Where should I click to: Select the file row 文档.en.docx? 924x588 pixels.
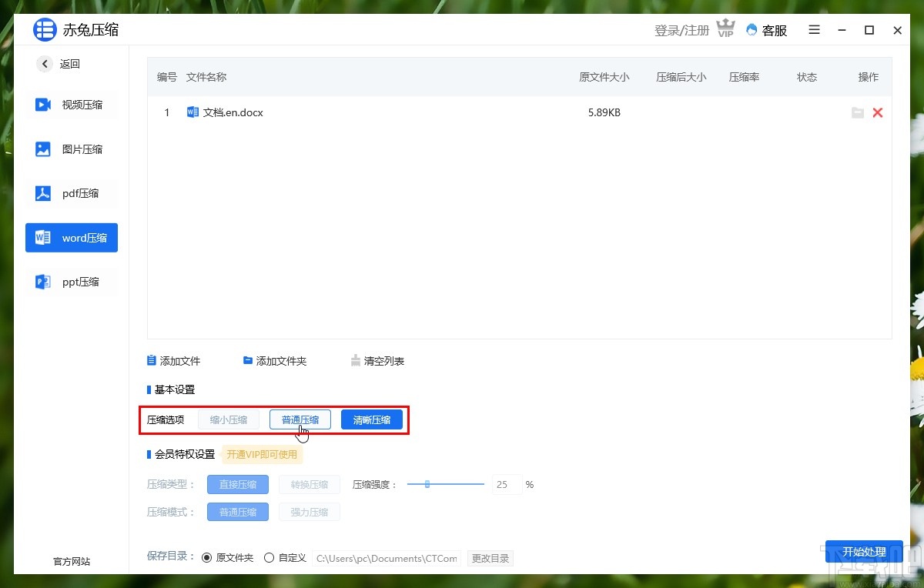(520, 112)
